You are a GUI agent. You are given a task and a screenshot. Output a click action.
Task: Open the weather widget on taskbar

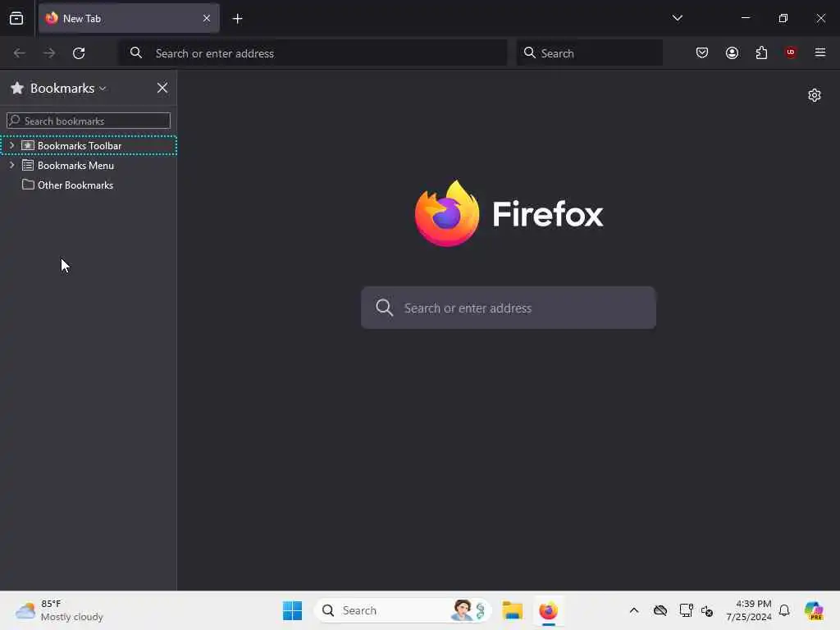pos(59,610)
